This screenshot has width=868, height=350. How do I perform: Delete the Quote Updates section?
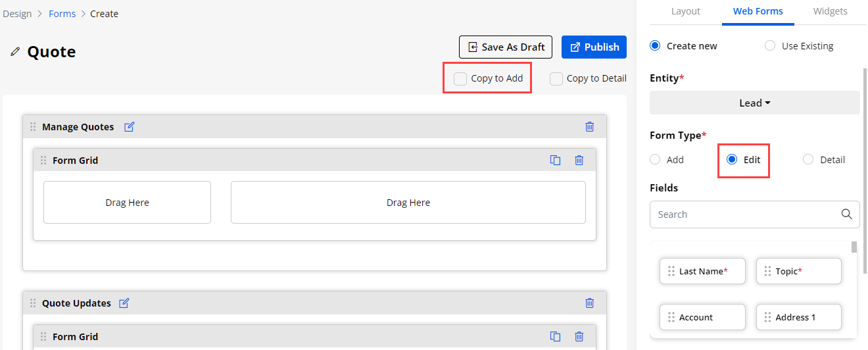pos(589,303)
